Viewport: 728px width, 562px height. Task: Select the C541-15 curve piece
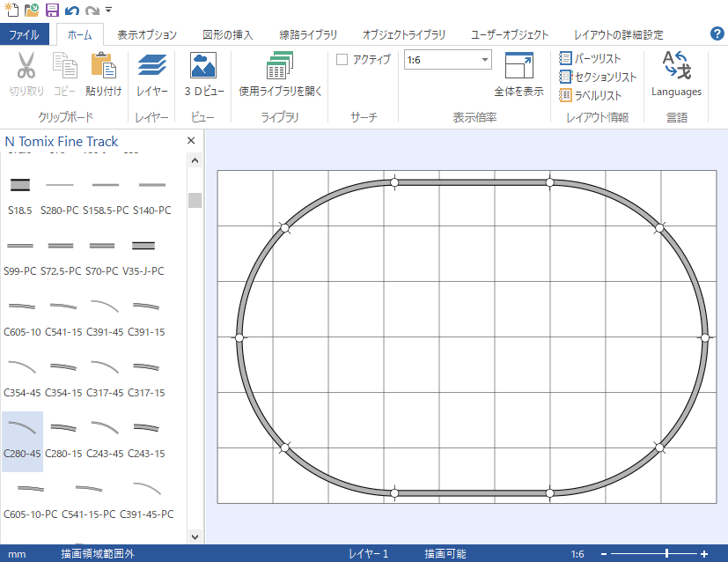pos(63,317)
